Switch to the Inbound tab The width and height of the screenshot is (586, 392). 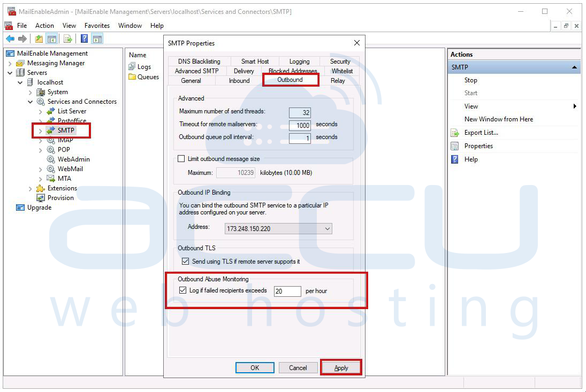(239, 81)
